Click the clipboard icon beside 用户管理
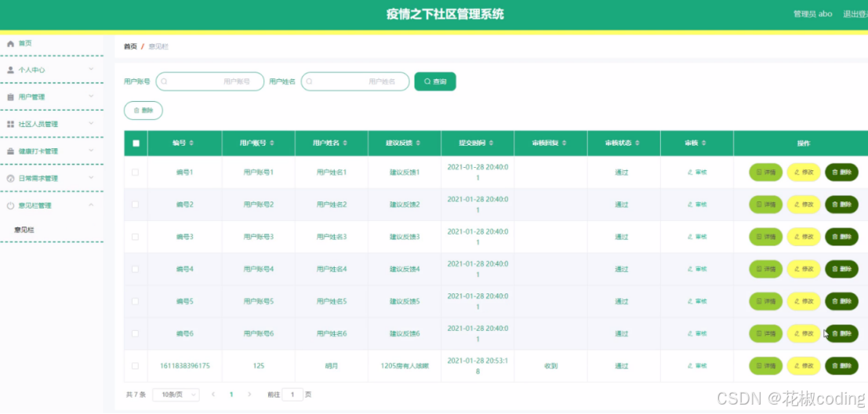Viewport: 868px width, 414px height. [10, 97]
